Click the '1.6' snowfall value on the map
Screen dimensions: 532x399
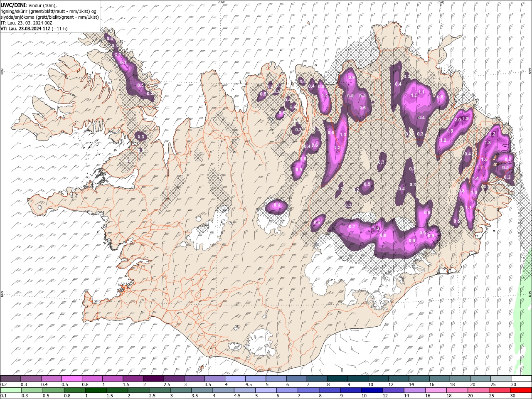[x=484, y=159]
